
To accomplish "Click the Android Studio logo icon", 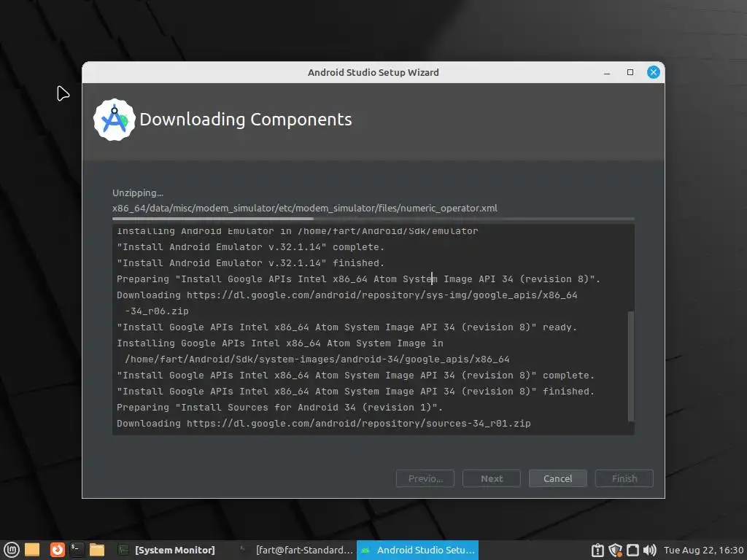I will click(115, 120).
